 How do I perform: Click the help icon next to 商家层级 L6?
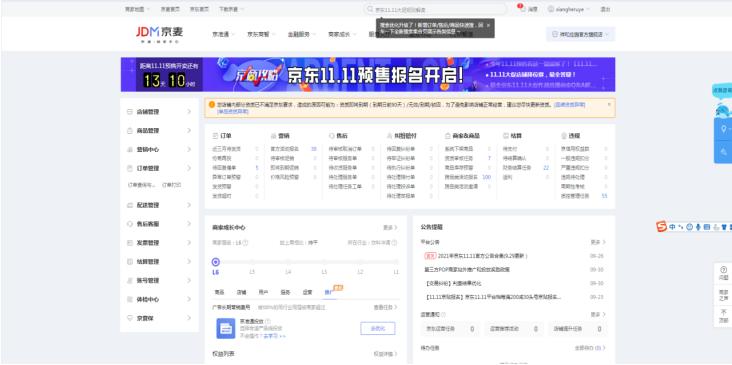pyautogui.click(x=246, y=243)
